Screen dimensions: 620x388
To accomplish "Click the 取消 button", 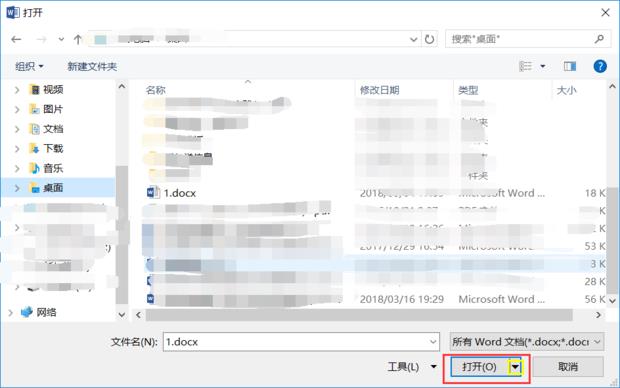I will (x=568, y=367).
